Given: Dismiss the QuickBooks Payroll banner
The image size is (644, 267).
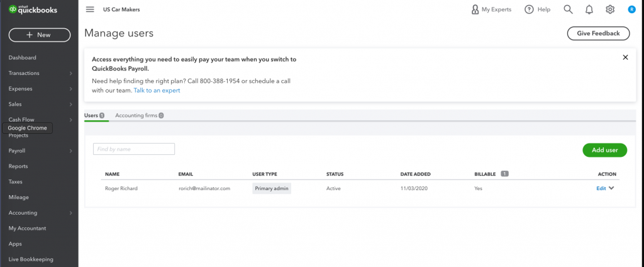Looking at the screenshot, I should (625, 57).
